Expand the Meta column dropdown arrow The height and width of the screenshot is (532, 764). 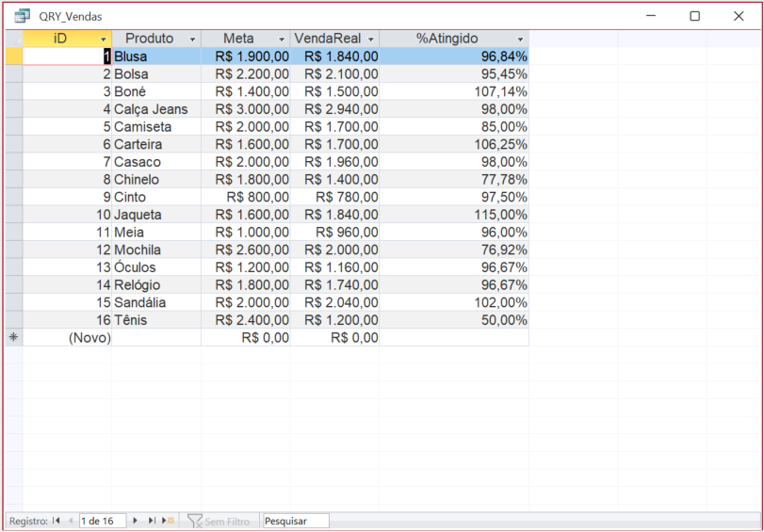coord(282,39)
